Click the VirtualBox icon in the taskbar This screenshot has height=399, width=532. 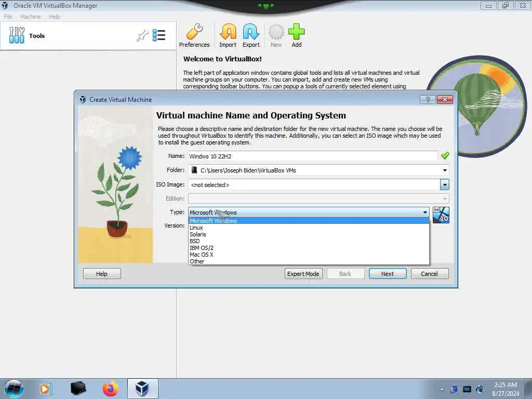pos(142,389)
